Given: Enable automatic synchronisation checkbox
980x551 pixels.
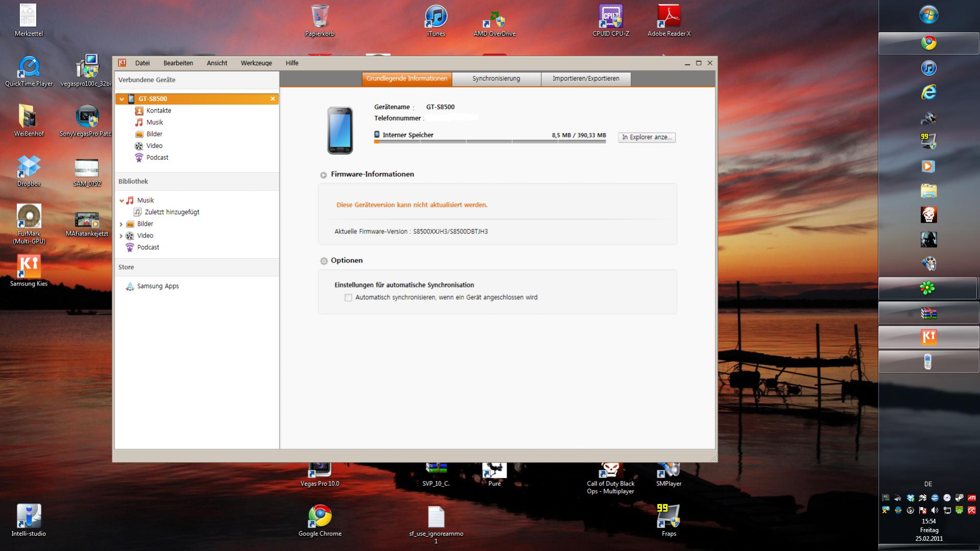Looking at the screenshot, I should coord(348,297).
